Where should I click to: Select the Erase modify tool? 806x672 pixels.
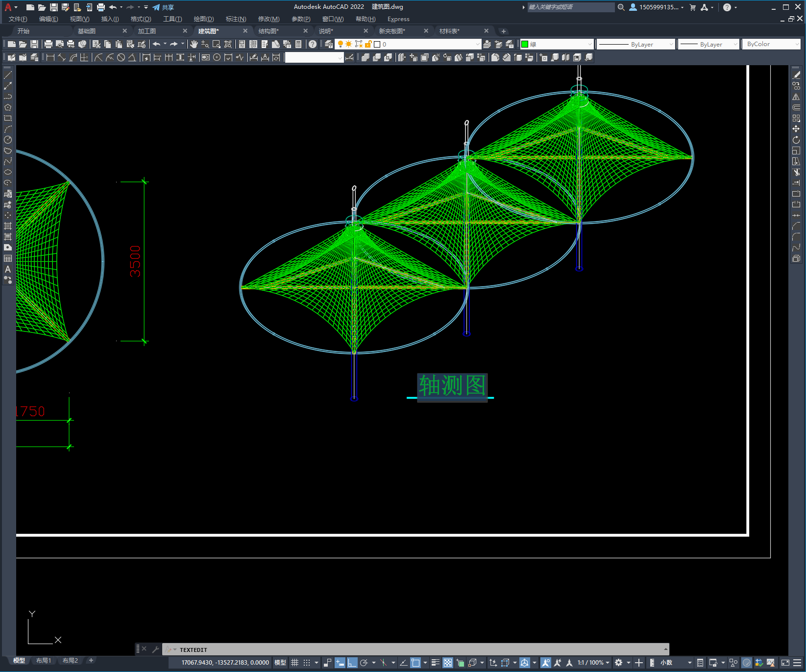tap(796, 75)
